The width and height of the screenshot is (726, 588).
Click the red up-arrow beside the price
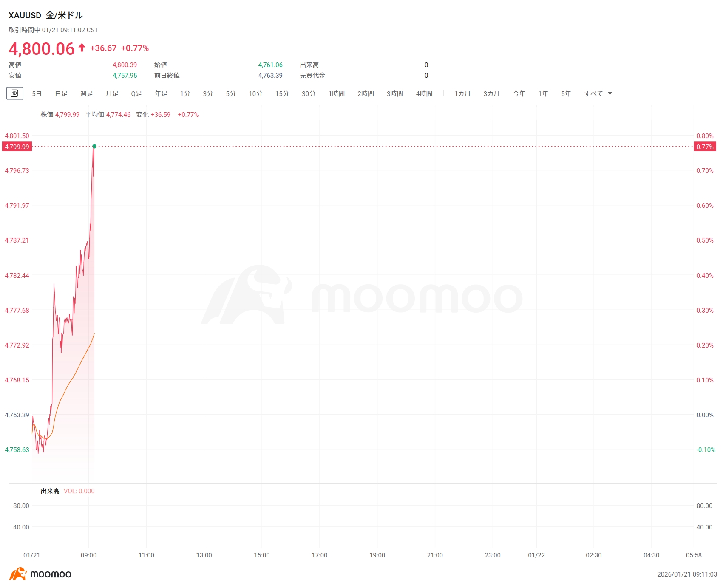click(82, 48)
